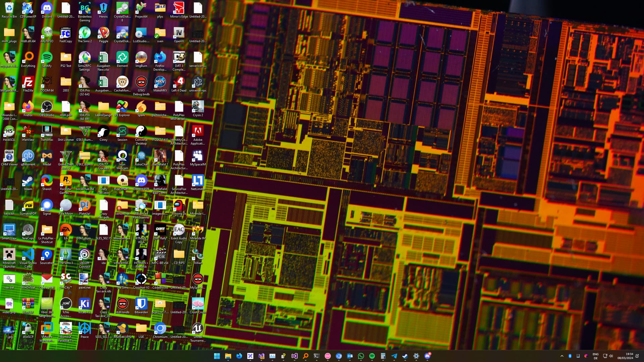The height and width of the screenshot is (362, 644).
Task: Select the CodeBlocks desktop icon
Action: click(160, 281)
